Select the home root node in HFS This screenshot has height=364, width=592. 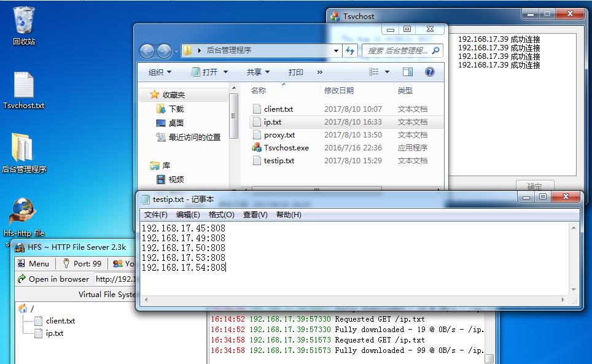[x=23, y=308]
